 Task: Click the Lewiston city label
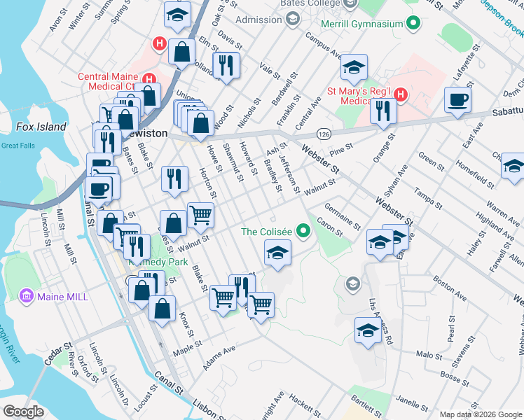(x=148, y=133)
